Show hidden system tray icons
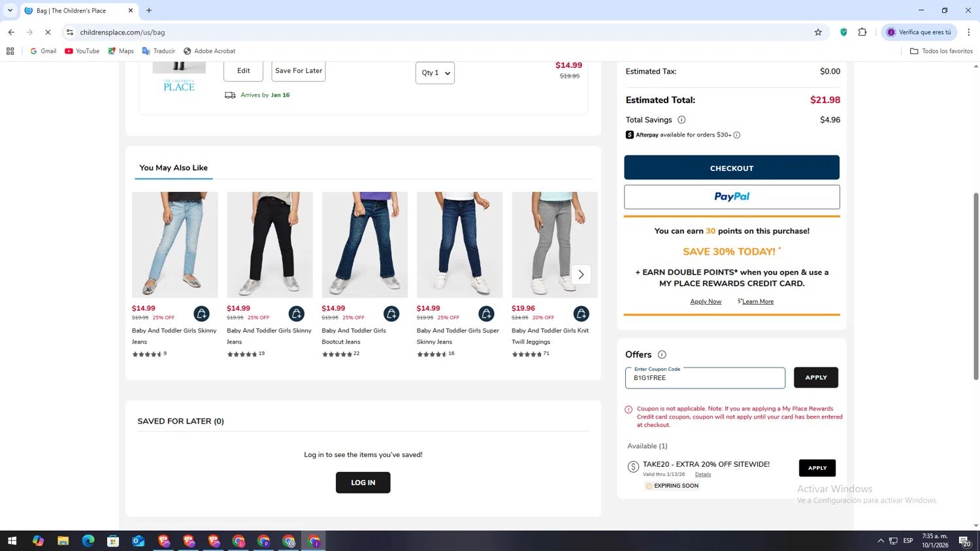Viewport: 980px width, 551px height. coord(881,541)
